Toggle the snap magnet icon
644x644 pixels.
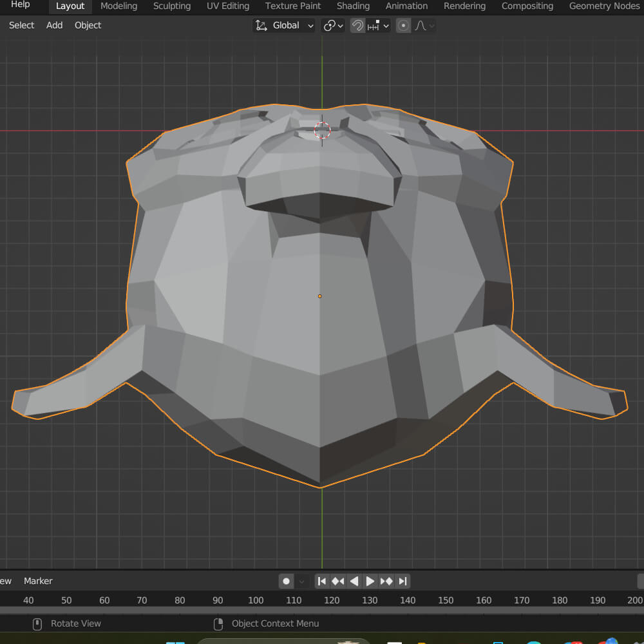[357, 26]
